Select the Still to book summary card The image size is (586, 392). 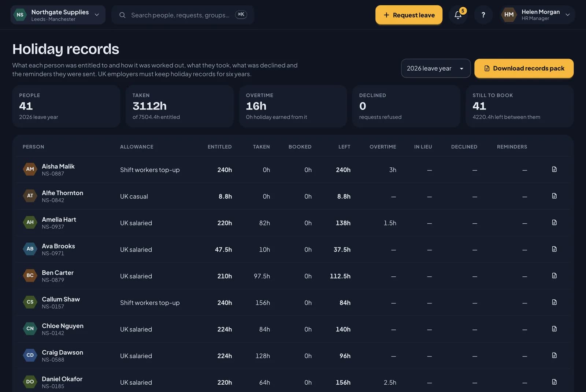click(x=519, y=106)
